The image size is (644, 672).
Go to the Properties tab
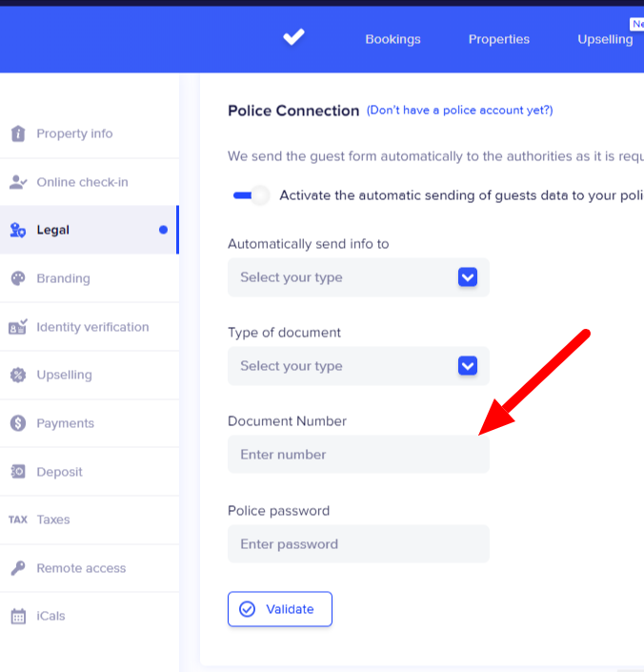click(x=498, y=39)
